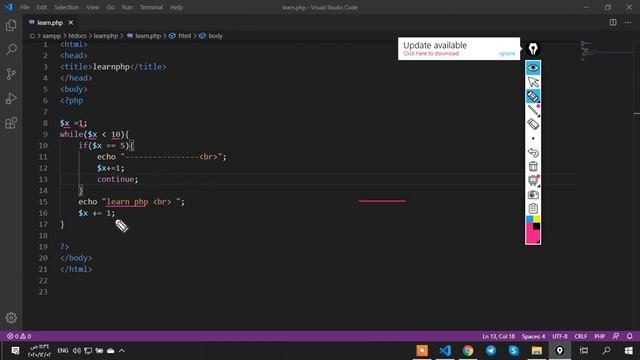Click ignore on the update notification
The image size is (640, 360).
click(507, 54)
